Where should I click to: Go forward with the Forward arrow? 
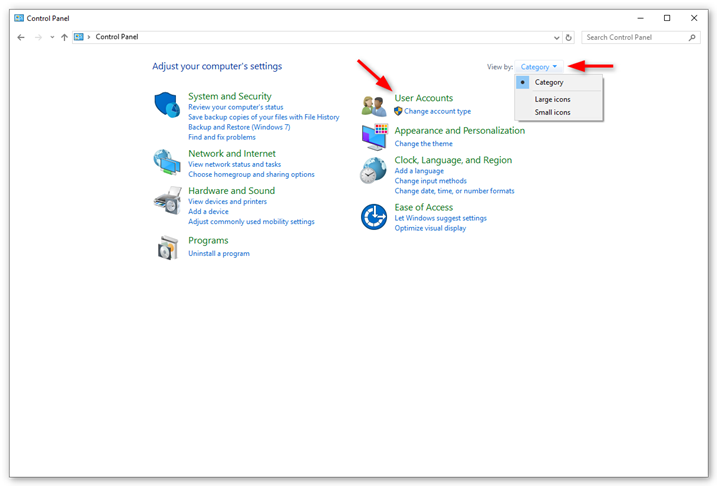pyautogui.click(x=38, y=37)
